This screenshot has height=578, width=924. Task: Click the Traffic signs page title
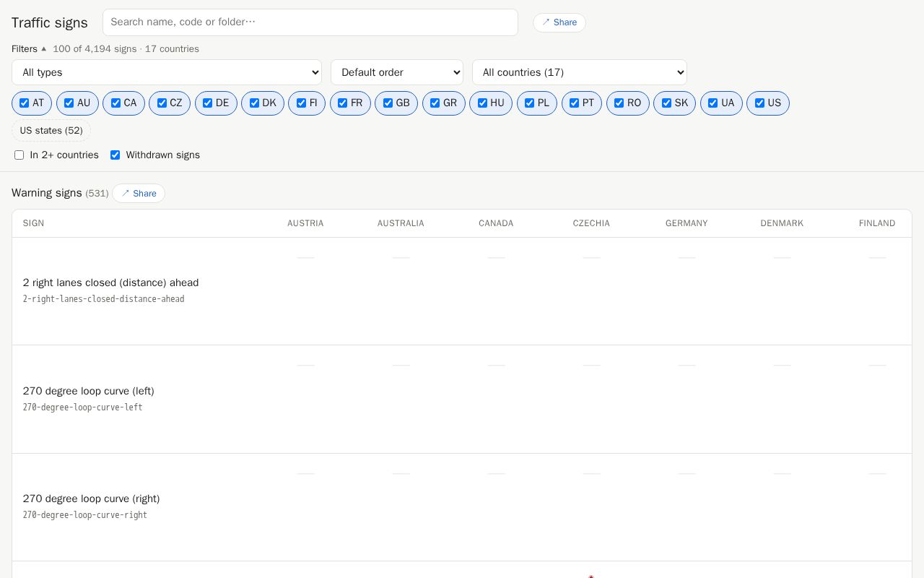point(50,22)
